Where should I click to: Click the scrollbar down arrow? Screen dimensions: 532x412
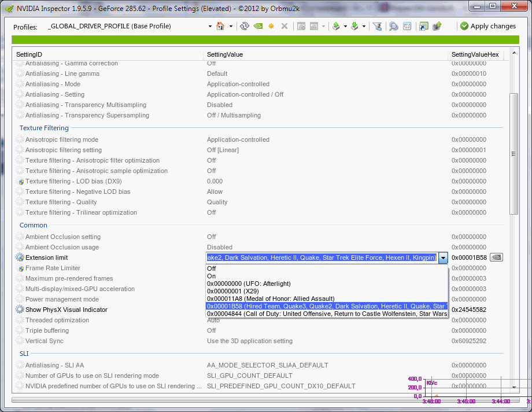pyautogui.click(x=513, y=387)
